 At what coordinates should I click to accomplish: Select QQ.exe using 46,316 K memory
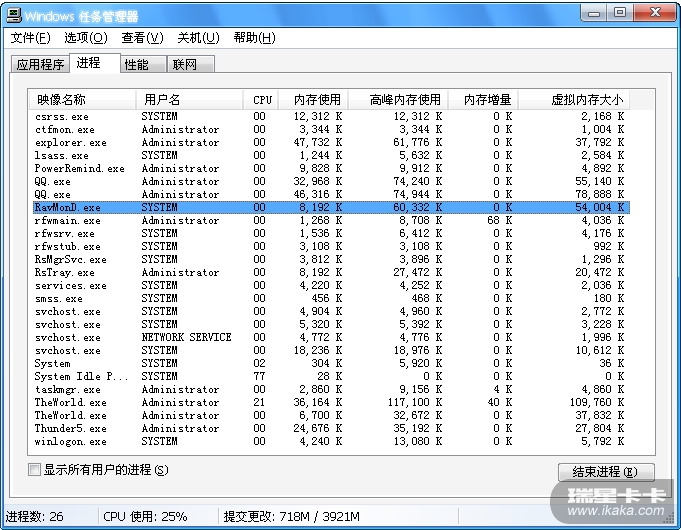(331, 194)
